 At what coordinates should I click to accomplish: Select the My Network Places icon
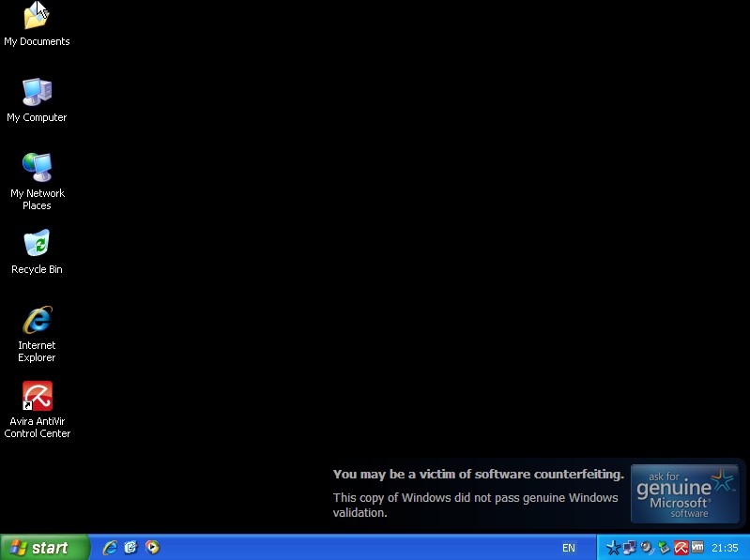[37, 182]
